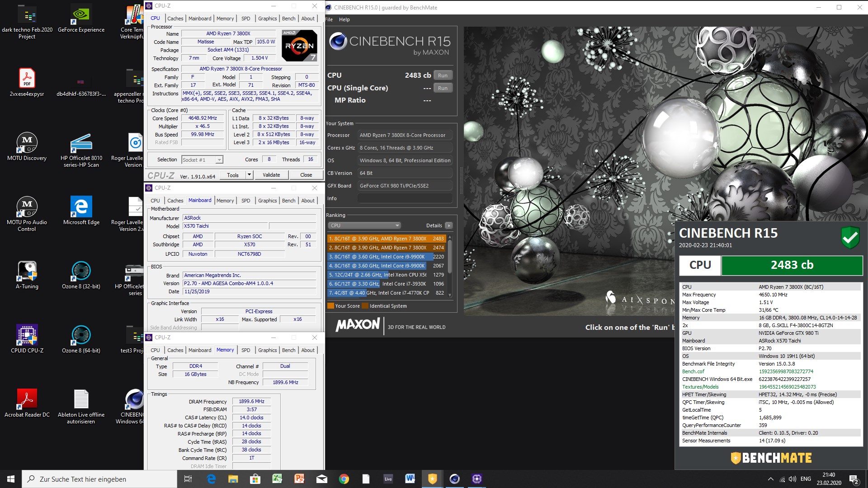Open A-Tuning desktop icon
Screen dimensions: 868x488
tap(27, 275)
